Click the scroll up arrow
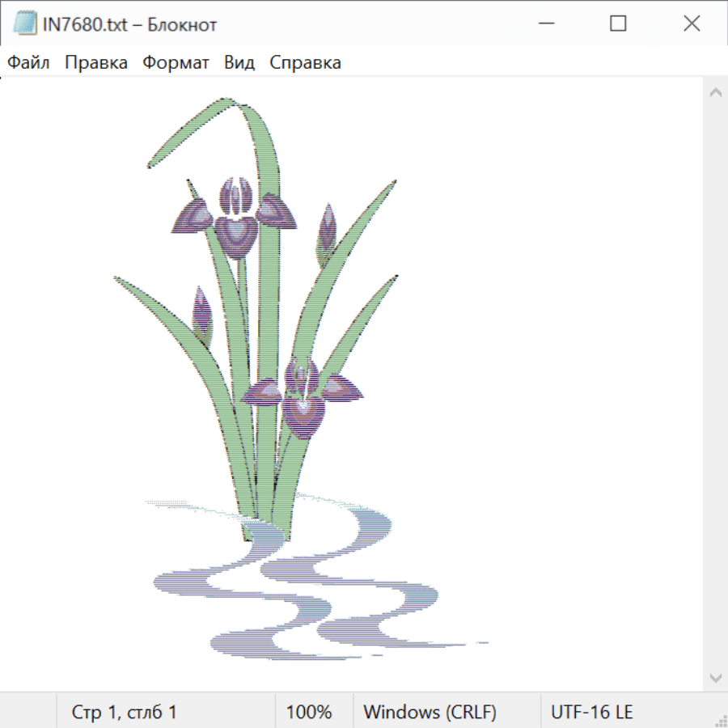728x728 pixels. pos(715,92)
